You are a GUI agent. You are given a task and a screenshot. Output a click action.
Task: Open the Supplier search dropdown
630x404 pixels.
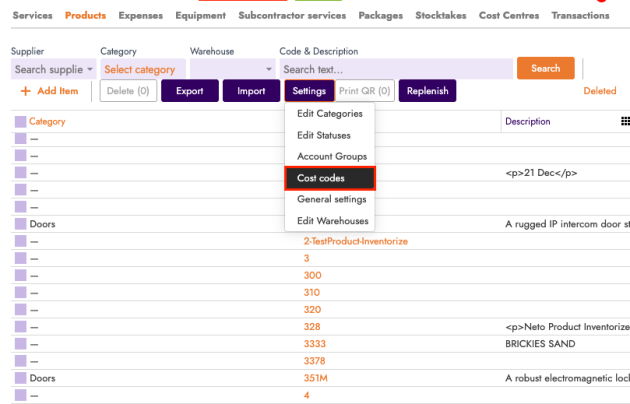pyautogui.click(x=53, y=69)
